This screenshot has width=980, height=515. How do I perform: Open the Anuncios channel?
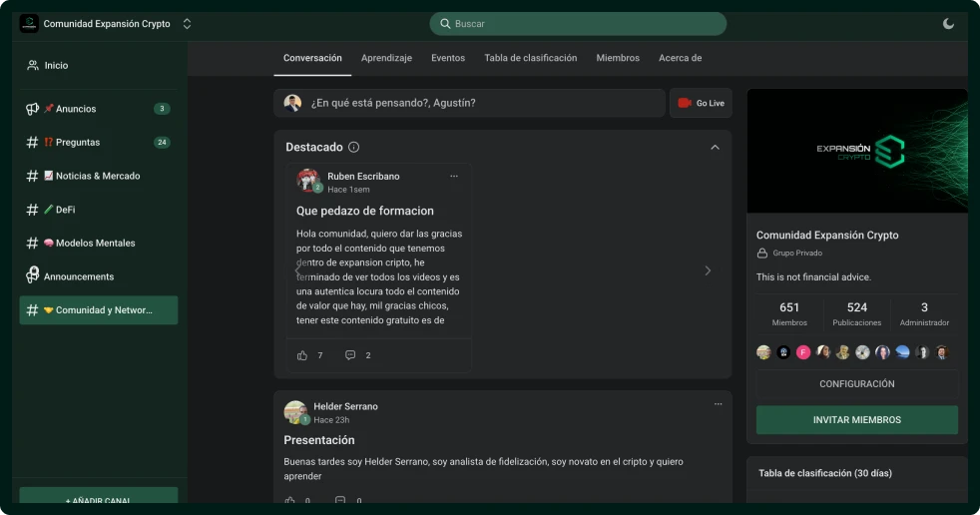point(99,109)
